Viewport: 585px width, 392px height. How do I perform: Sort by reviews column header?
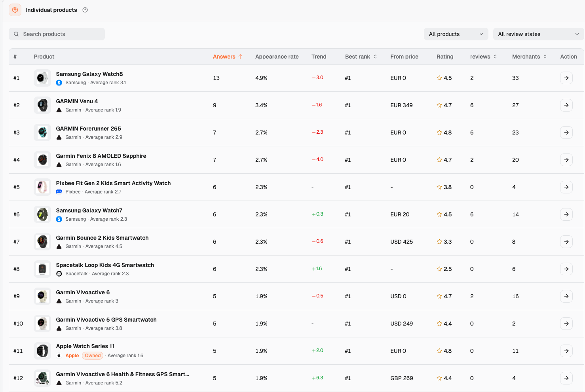pyautogui.click(x=483, y=57)
